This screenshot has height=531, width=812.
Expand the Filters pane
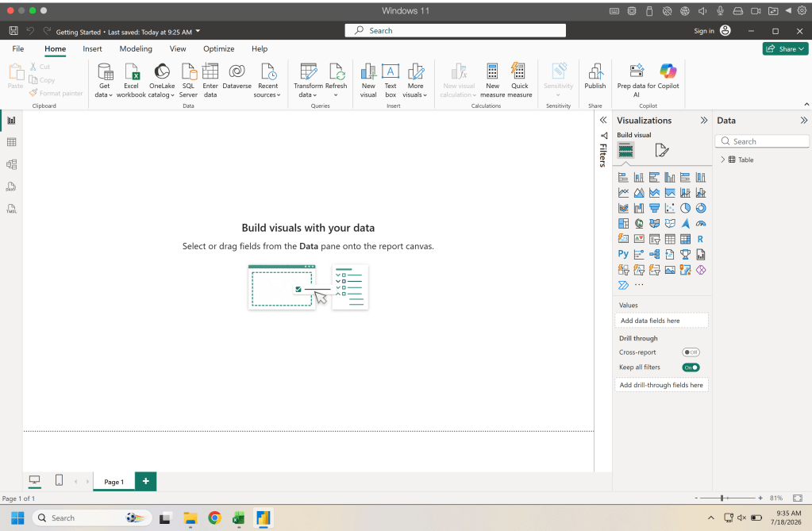click(x=603, y=120)
